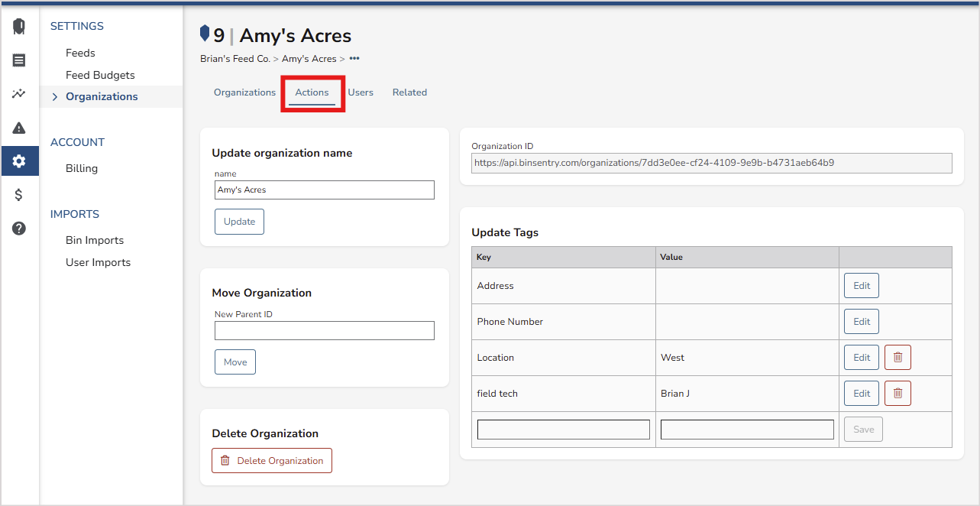
Task: Open the bins icon in left rail
Action: (19, 27)
